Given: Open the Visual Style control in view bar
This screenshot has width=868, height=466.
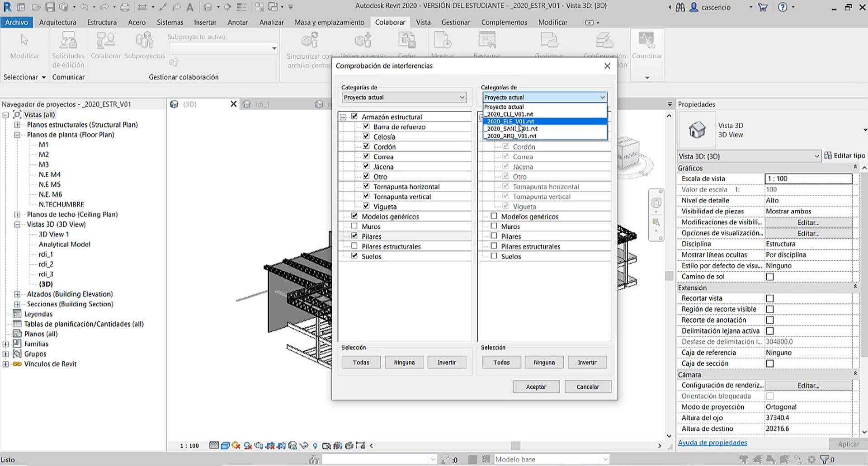Looking at the screenshot, I should (225, 445).
